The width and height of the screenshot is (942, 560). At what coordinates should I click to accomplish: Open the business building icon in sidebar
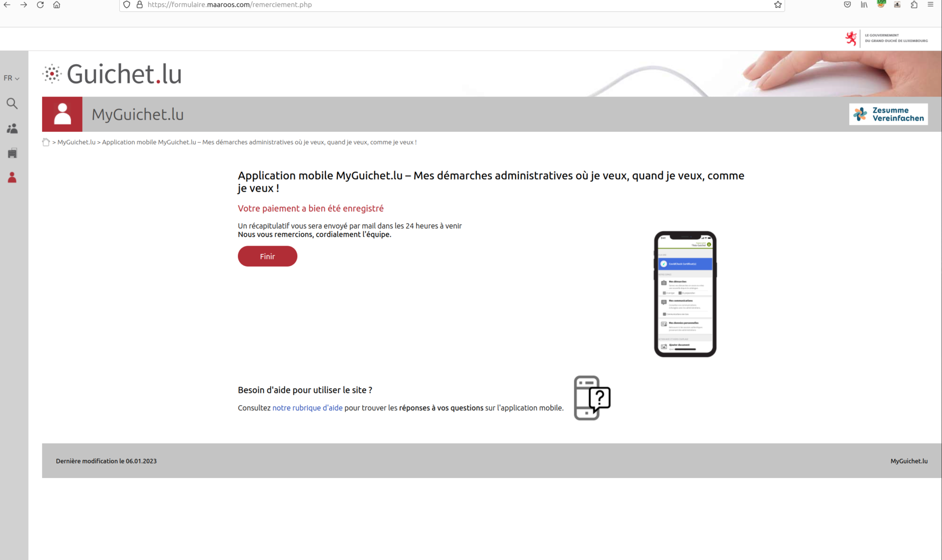point(12,153)
